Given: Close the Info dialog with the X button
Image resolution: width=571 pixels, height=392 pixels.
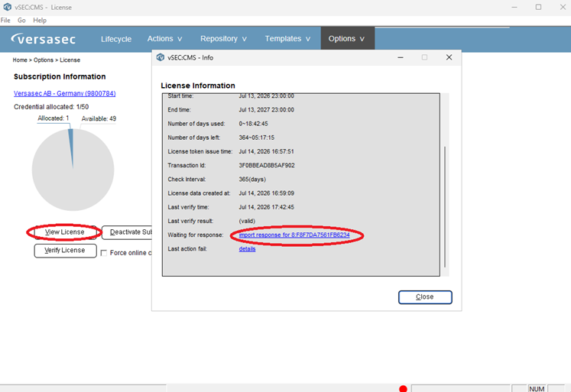Looking at the screenshot, I should pos(449,57).
